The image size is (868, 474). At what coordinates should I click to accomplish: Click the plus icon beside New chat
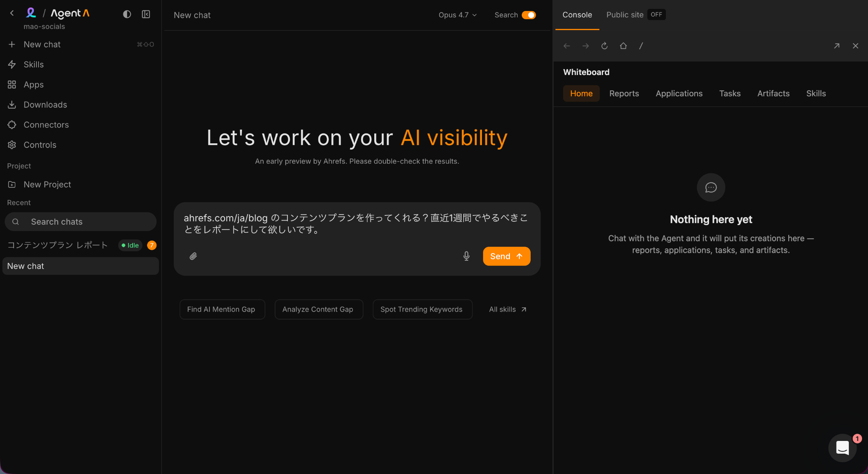click(12, 45)
